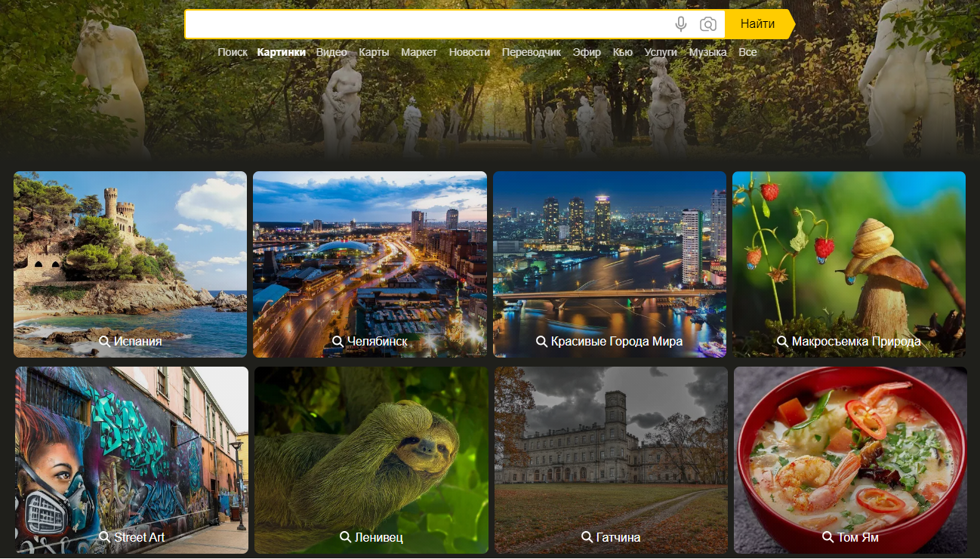
Task: Click the magnifier icon next to Челябинск
Action: pyautogui.click(x=338, y=342)
